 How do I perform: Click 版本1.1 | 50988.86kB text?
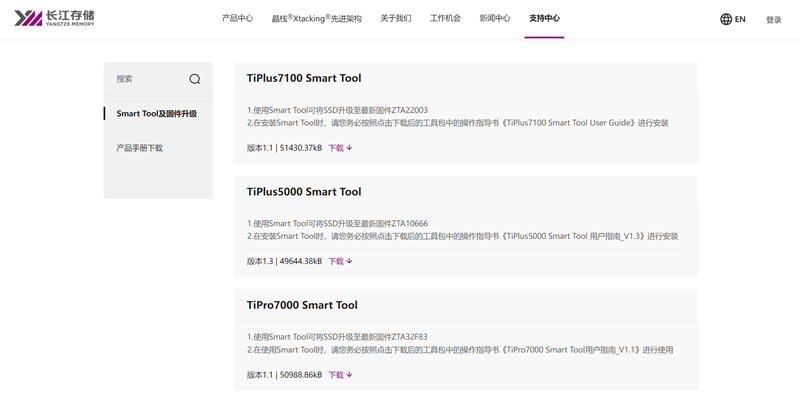pos(285,375)
